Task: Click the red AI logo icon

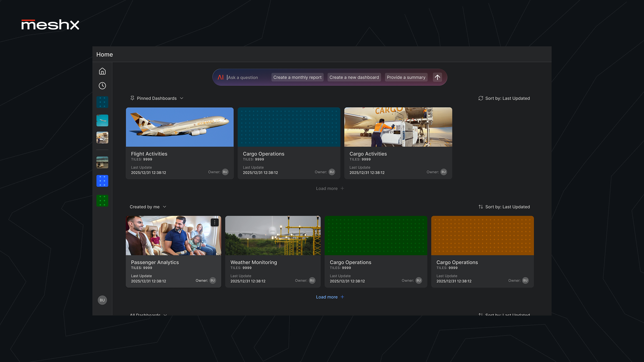Action: click(221, 77)
